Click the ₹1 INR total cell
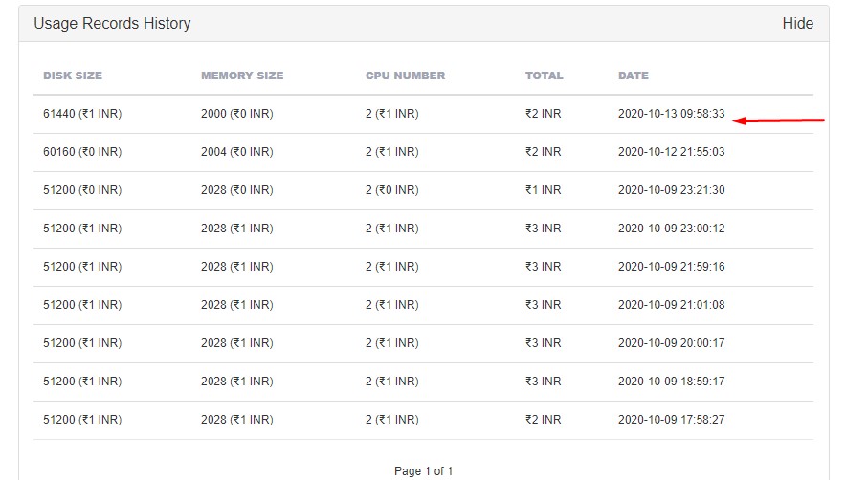This screenshot has width=868, height=480. click(x=543, y=190)
